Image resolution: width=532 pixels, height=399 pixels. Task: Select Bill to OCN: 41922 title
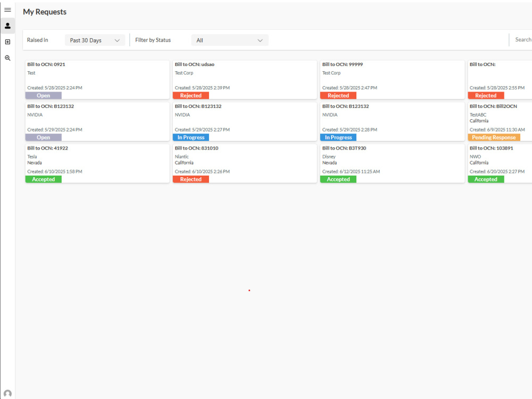click(x=47, y=148)
